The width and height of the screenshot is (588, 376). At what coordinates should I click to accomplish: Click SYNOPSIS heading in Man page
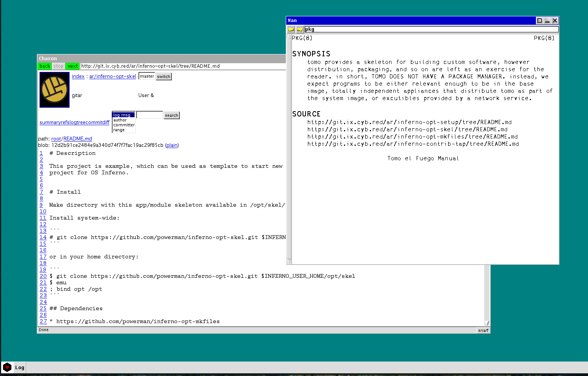click(311, 54)
